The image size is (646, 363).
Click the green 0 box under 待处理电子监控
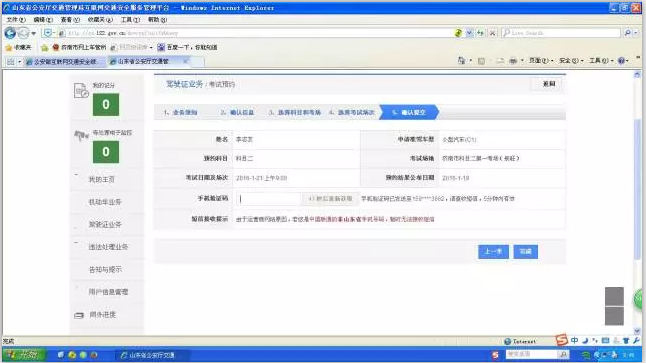click(x=106, y=152)
